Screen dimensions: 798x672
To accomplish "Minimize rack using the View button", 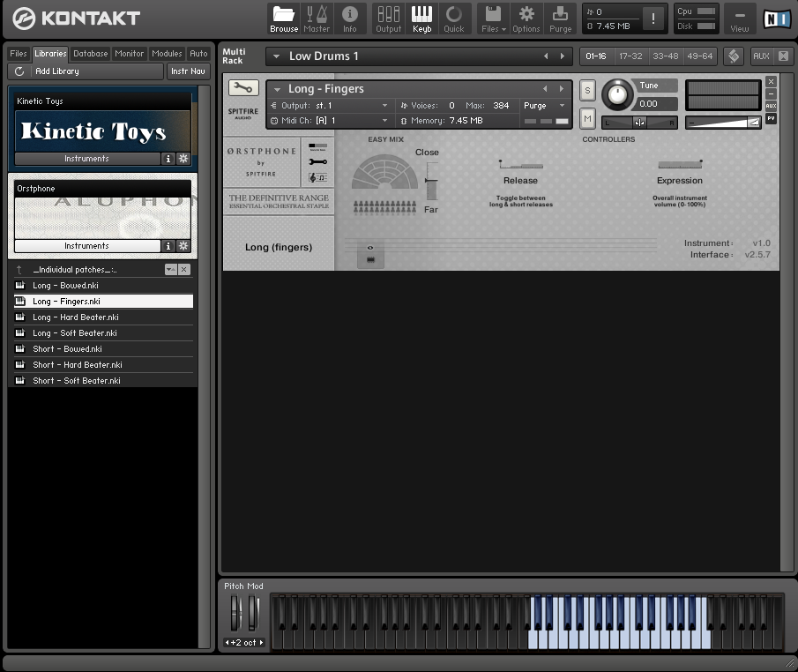I will click(740, 19).
